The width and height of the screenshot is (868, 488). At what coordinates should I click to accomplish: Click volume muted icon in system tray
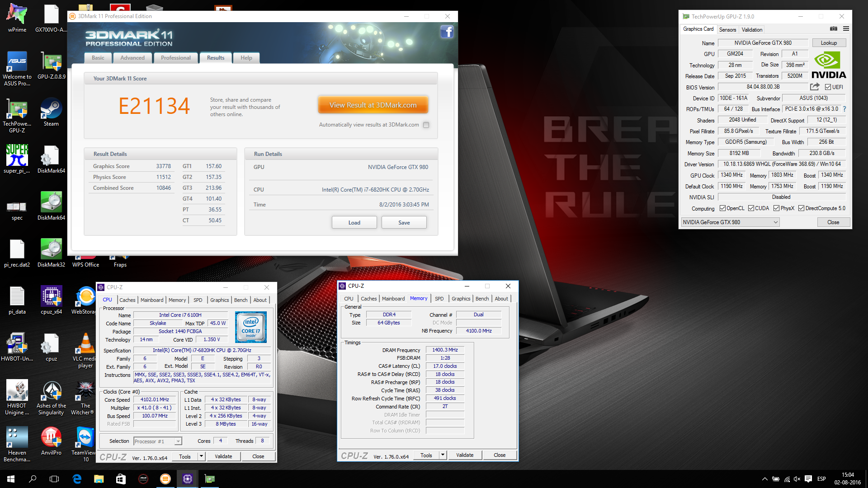click(x=797, y=479)
